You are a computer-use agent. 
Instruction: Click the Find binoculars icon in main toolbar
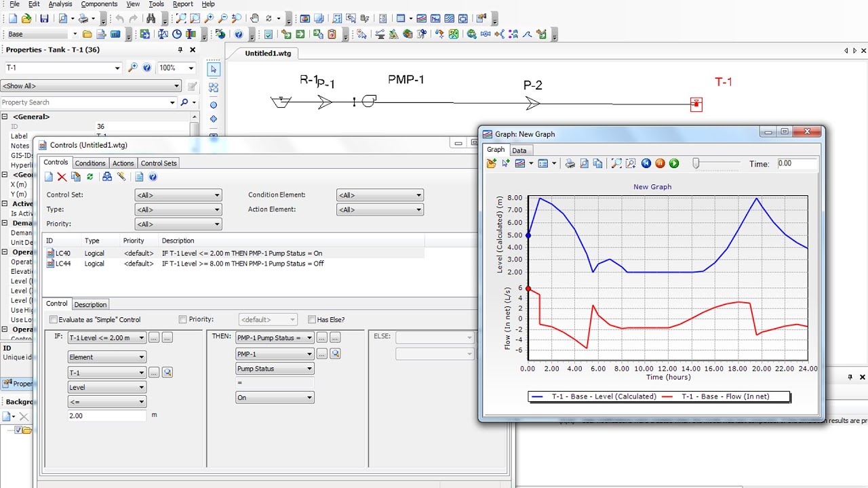point(151,18)
